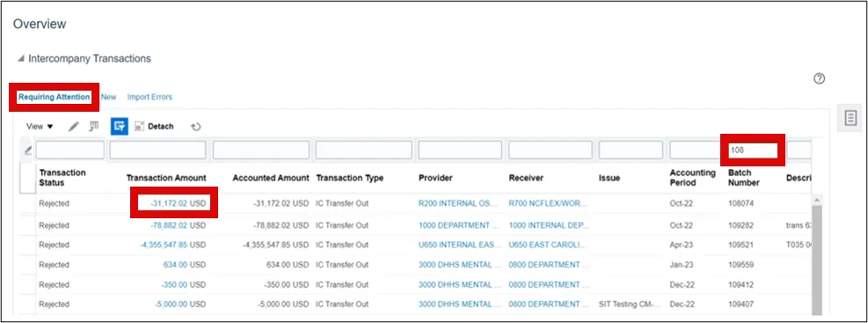Open the -4,355,547.85 transaction amount link
Viewport: 868px width, 323px height.
coord(164,245)
